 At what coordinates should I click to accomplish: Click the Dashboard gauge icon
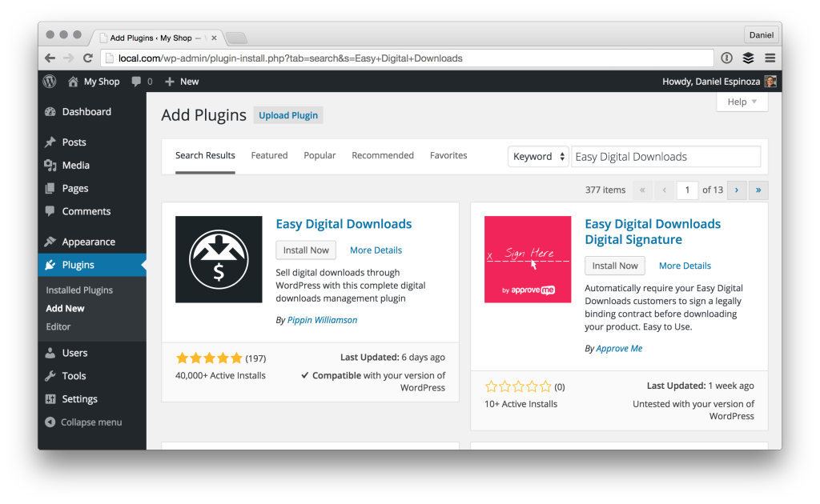pos(50,112)
